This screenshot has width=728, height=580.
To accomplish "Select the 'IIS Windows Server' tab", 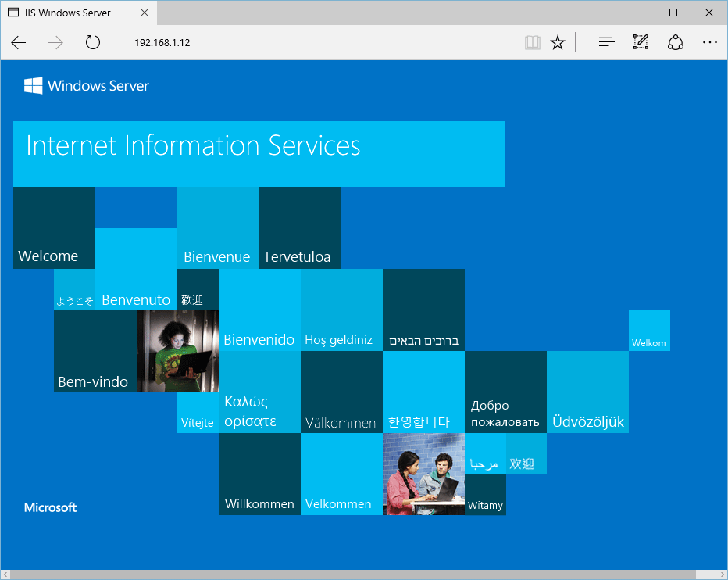I will point(70,13).
